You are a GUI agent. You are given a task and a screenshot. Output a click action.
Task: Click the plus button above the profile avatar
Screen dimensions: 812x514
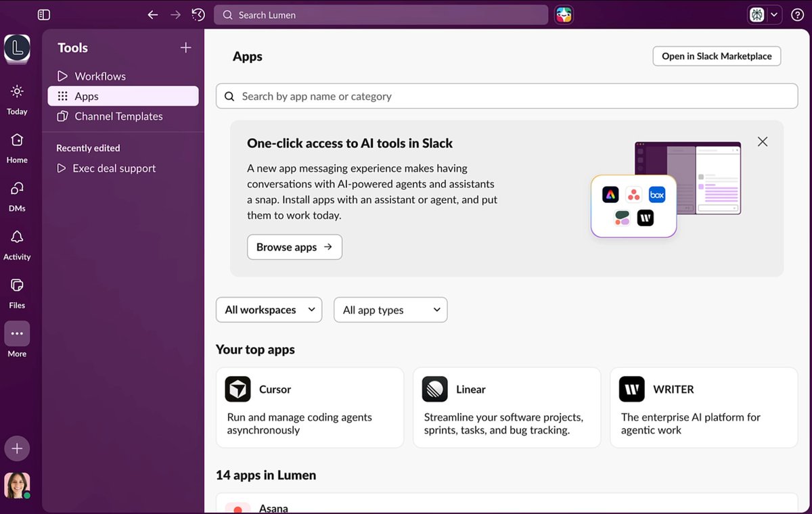16,448
